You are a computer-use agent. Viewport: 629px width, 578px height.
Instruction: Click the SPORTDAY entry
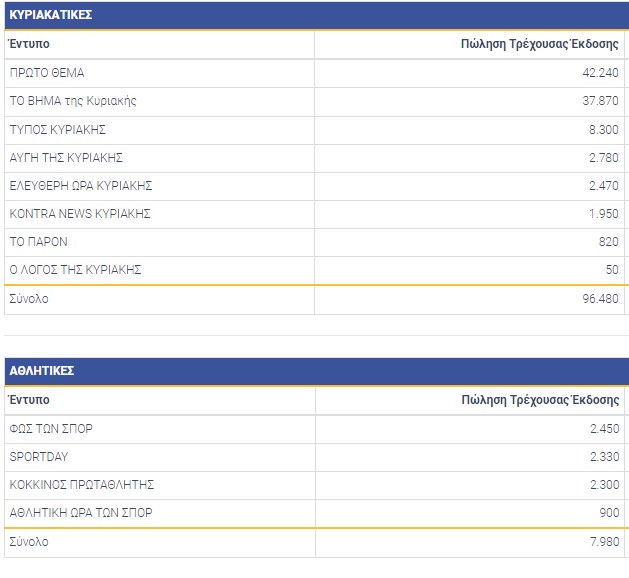click(x=38, y=457)
